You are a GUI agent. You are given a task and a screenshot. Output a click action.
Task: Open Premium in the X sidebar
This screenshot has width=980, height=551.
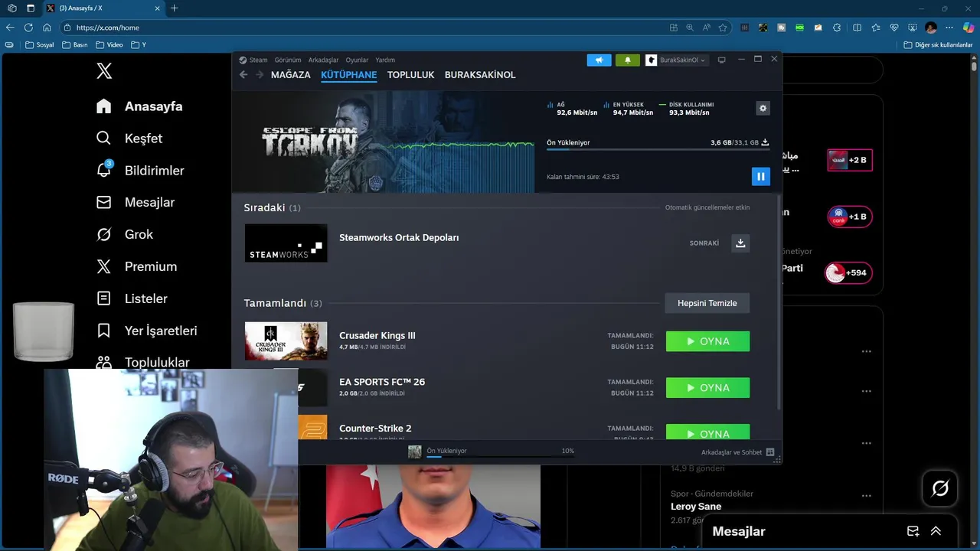click(x=136, y=267)
